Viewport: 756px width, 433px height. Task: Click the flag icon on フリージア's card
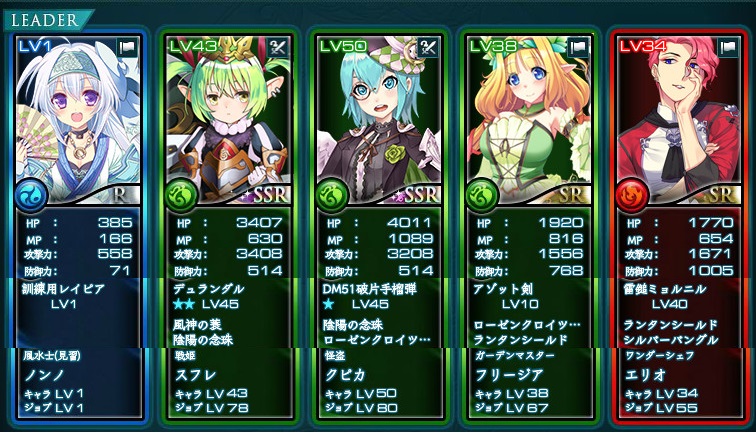pyautogui.click(x=578, y=48)
